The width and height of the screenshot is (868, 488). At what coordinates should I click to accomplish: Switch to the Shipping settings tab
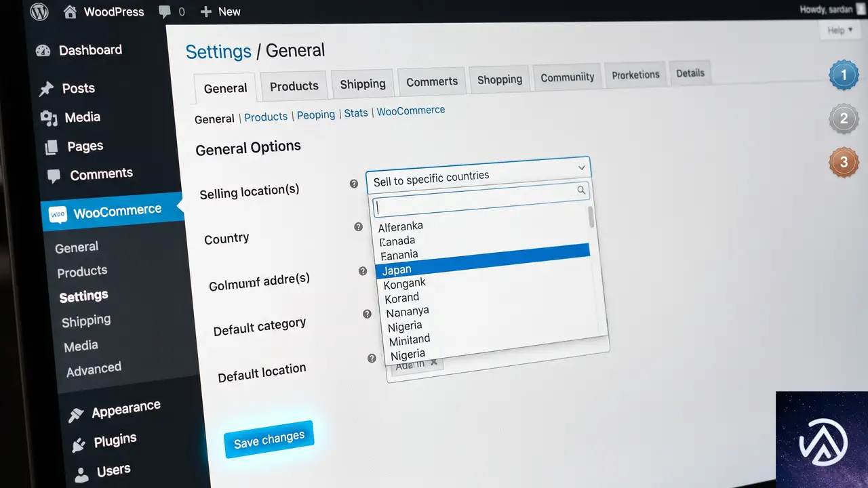pos(363,84)
